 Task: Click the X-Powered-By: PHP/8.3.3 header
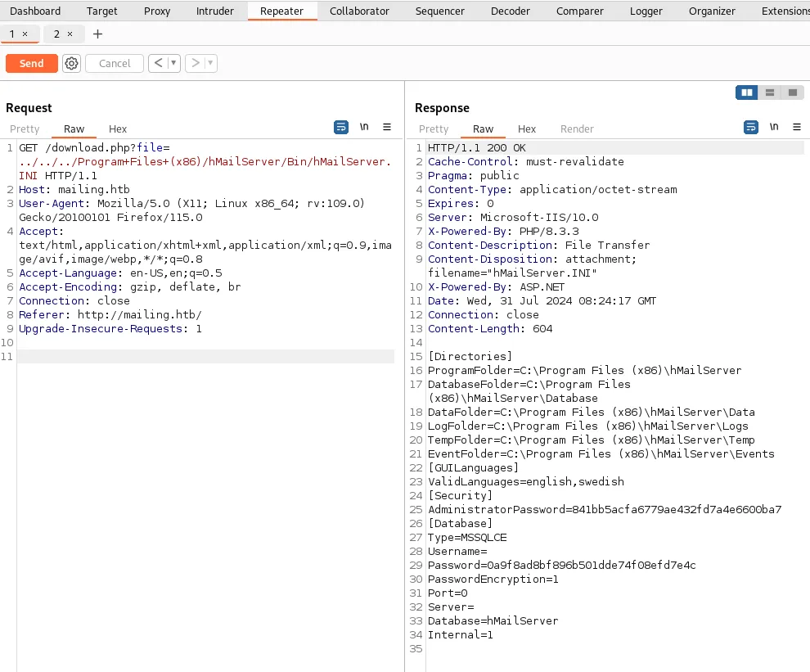point(503,232)
